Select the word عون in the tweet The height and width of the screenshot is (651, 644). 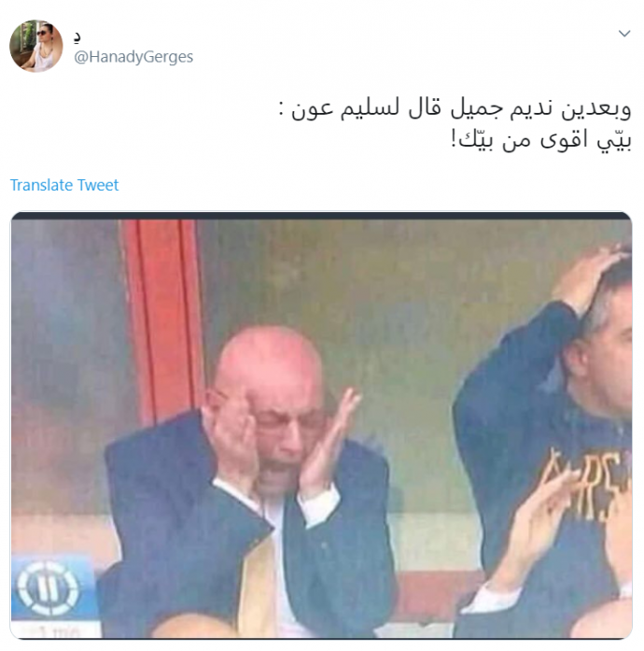tap(313, 108)
